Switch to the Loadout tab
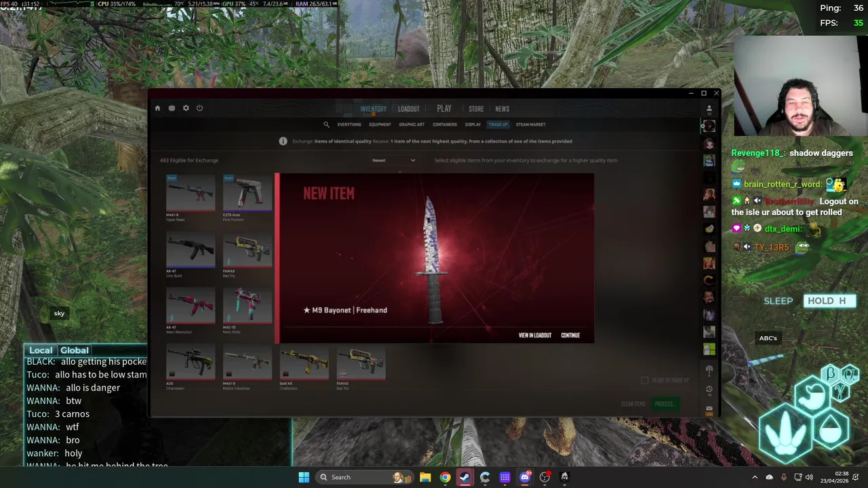 [x=408, y=109]
